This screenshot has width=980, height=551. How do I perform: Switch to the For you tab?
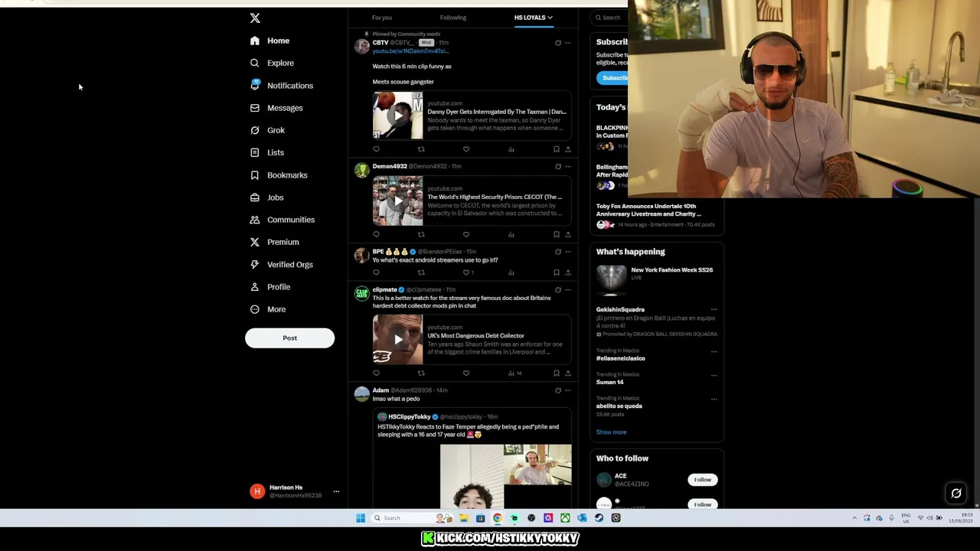382,18
